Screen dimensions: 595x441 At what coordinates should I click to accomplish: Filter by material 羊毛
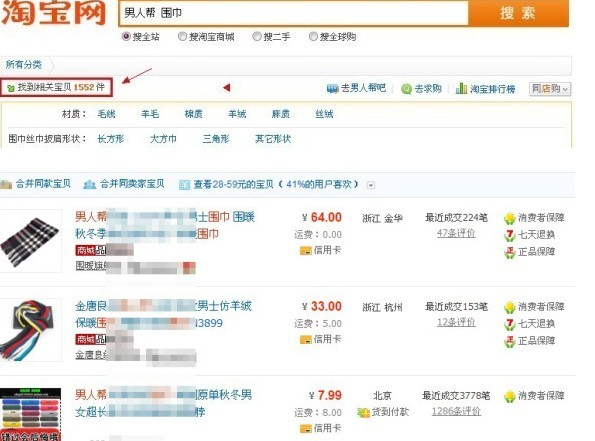(150, 114)
